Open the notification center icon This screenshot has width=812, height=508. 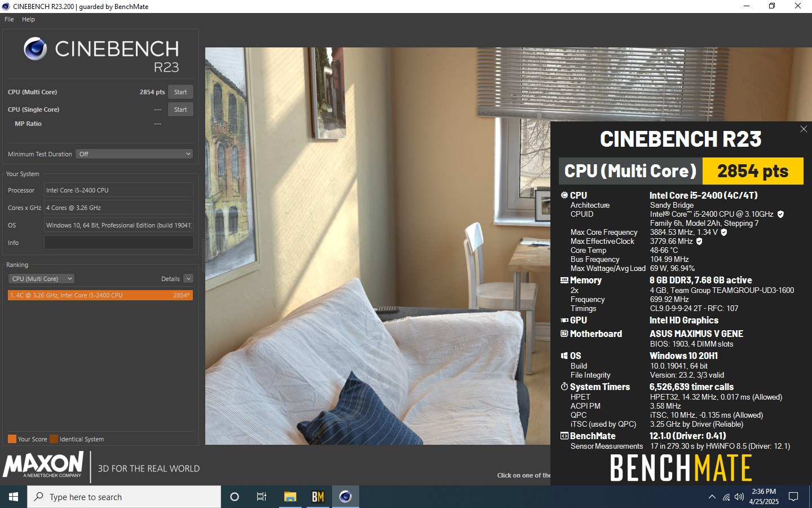[x=793, y=497]
